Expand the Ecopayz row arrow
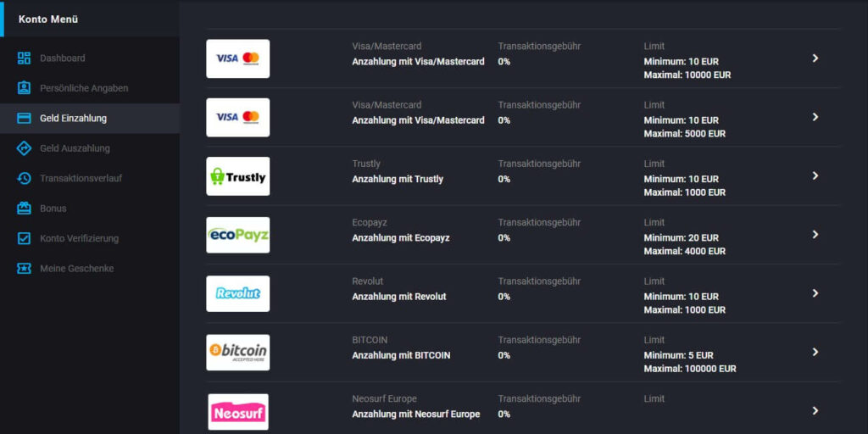This screenshot has width=868, height=434. (x=815, y=234)
